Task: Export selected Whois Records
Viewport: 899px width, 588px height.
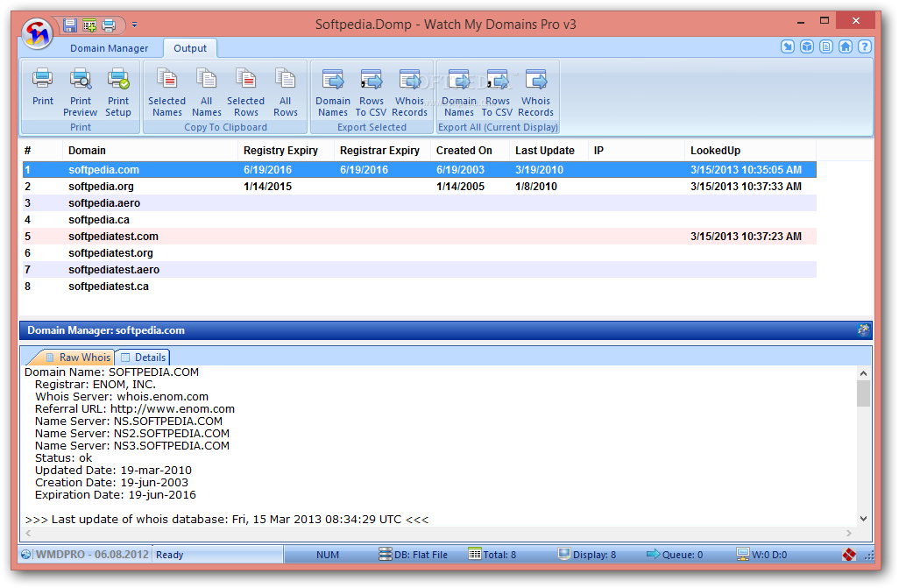Action: pos(409,92)
